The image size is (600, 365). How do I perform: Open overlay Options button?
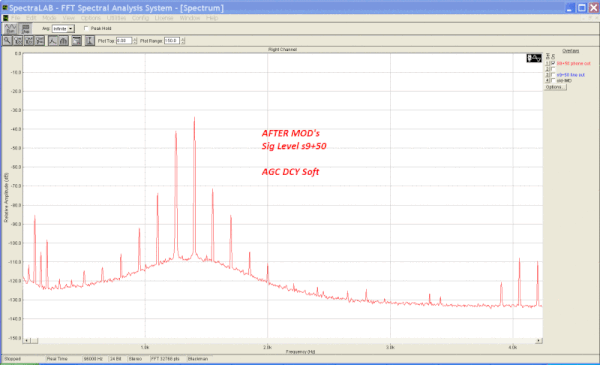point(555,87)
